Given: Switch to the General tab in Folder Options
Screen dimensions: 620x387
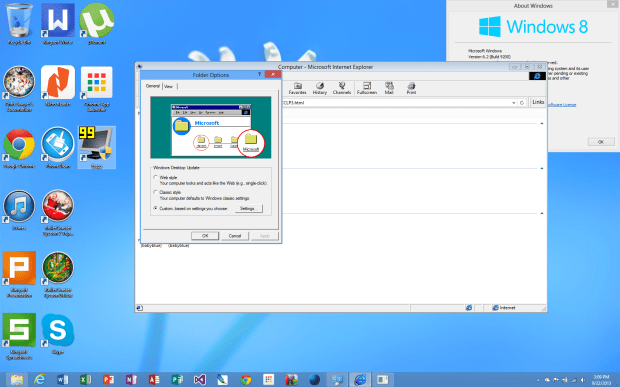Looking at the screenshot, I should point(153,86).
